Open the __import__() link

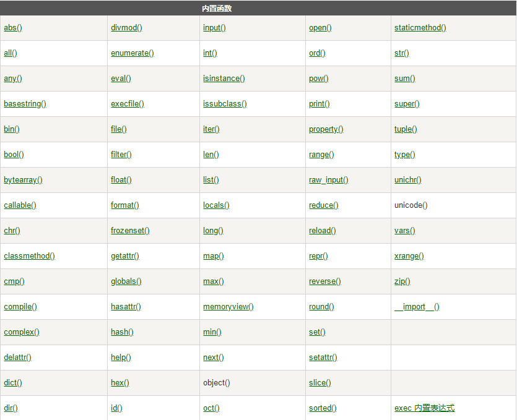(417, 307)
